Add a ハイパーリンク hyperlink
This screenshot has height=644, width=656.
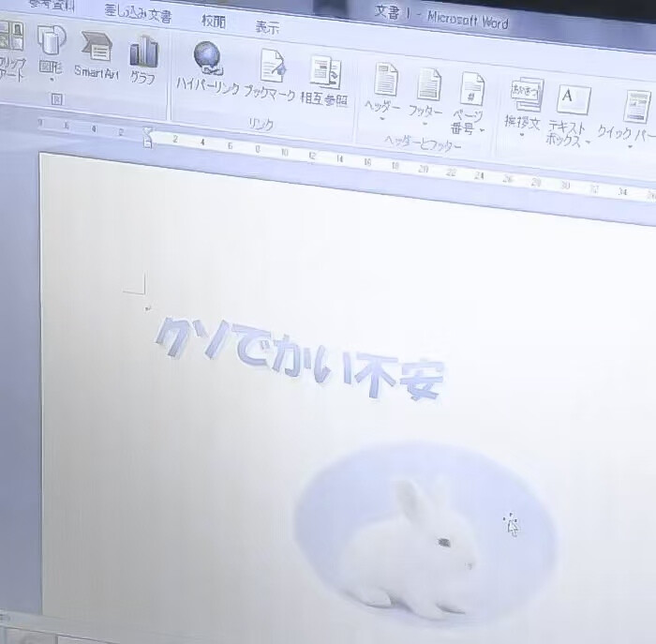tap(207, 68)
